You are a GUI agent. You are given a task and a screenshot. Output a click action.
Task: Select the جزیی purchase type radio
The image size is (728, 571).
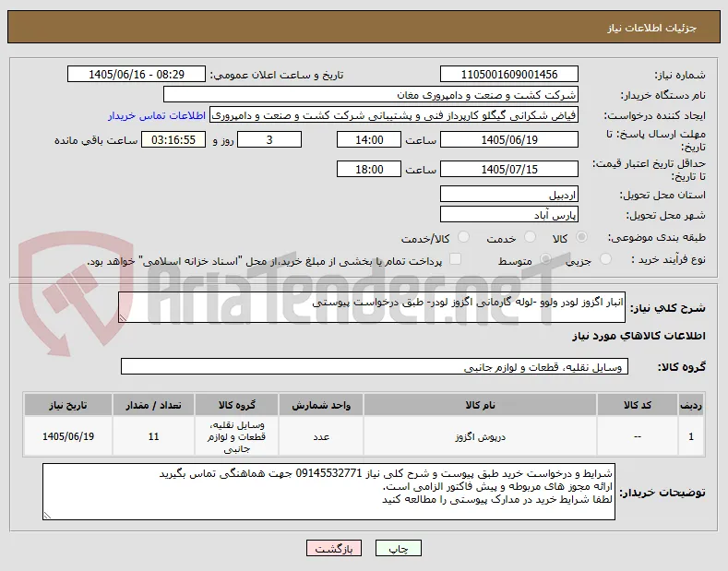coord(605,259)
